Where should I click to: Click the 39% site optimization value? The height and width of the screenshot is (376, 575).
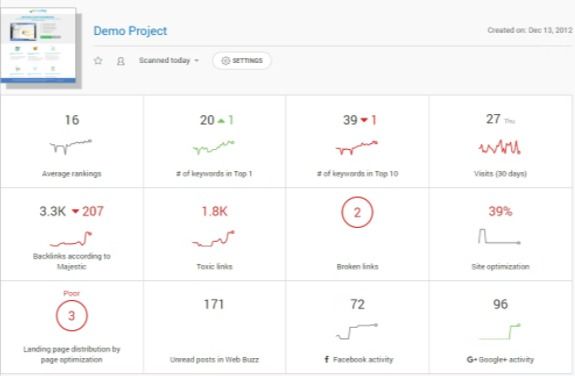tap(500, 211)
